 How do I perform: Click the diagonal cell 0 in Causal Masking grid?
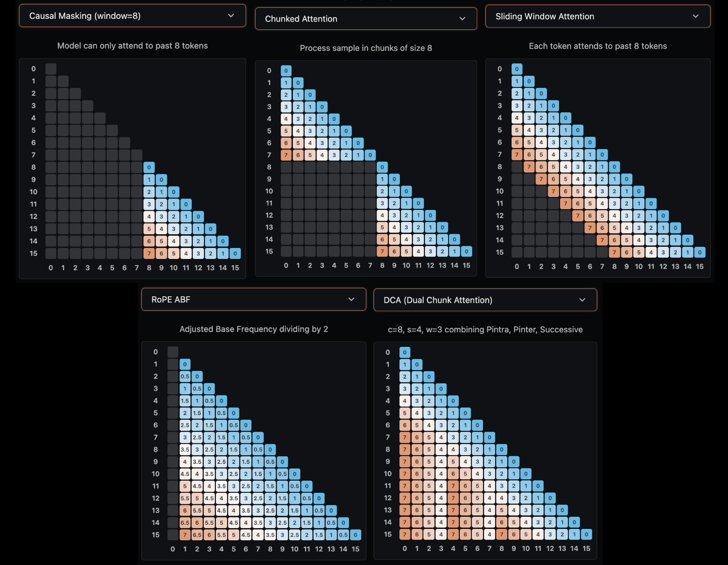coord(50,68)
